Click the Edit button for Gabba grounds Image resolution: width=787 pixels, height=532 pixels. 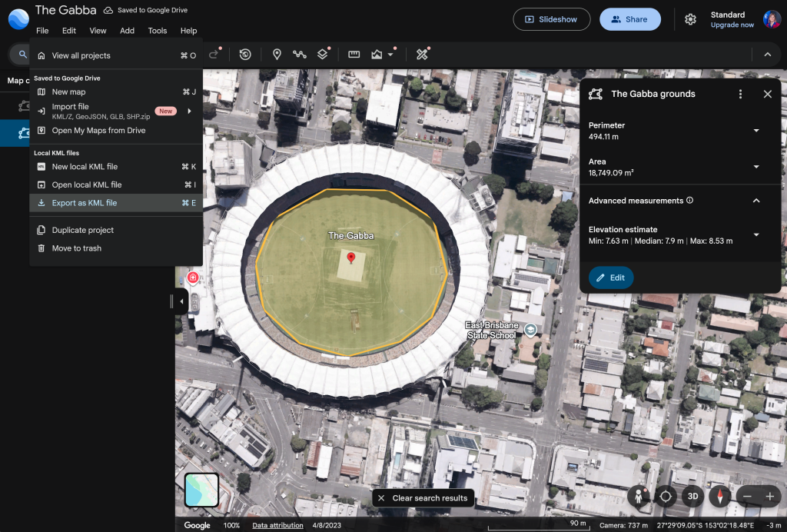tap(611, 278)
